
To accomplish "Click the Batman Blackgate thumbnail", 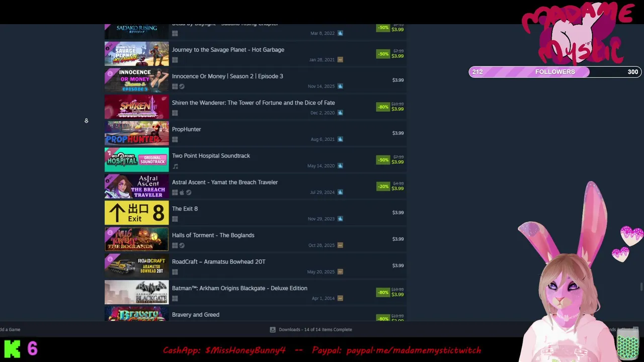I will (x=137, y=293).
